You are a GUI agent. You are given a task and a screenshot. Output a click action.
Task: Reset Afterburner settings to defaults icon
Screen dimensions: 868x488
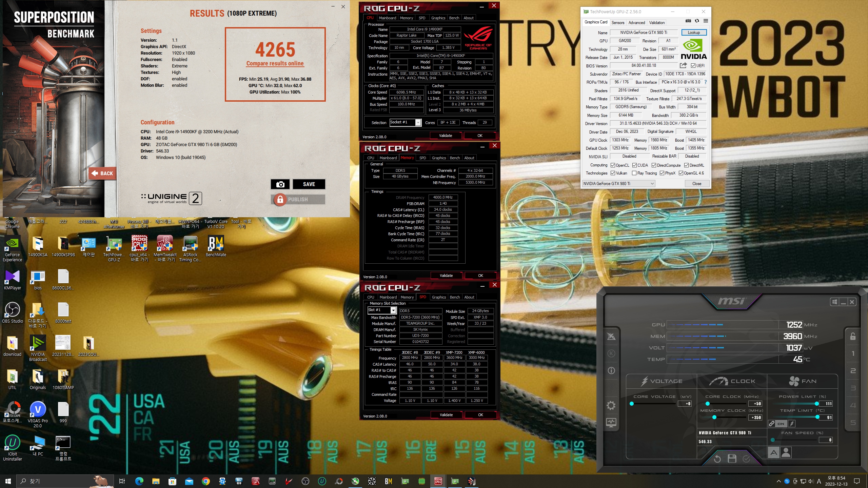coord(717,459)
